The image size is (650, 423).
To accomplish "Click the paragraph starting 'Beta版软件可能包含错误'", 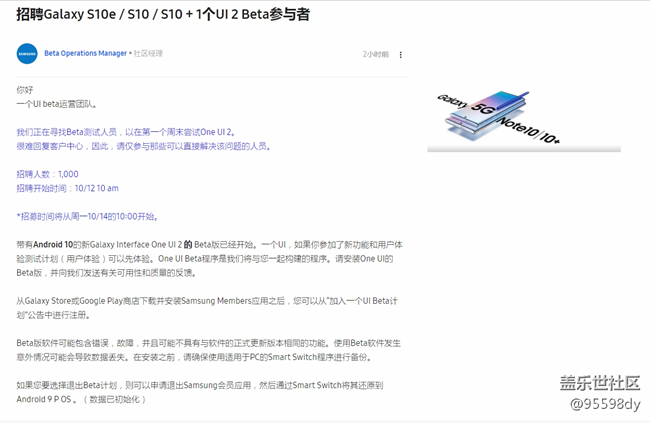I will pos(209,350).
